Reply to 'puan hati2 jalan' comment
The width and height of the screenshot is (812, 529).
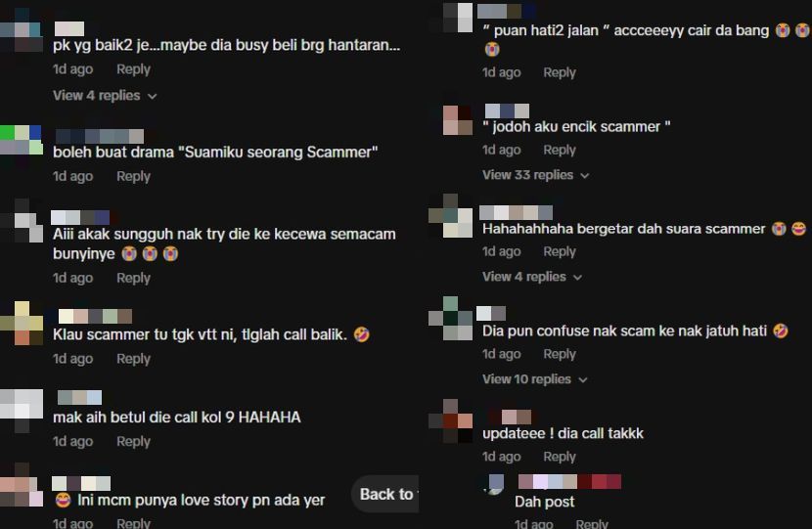click(x=560, y=72)
